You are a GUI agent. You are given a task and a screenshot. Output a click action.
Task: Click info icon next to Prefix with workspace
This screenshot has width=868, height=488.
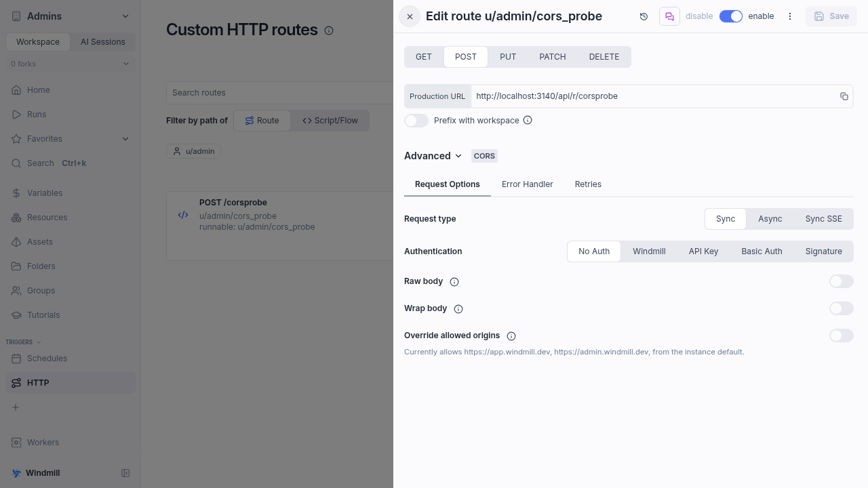(x=528, y=121)
